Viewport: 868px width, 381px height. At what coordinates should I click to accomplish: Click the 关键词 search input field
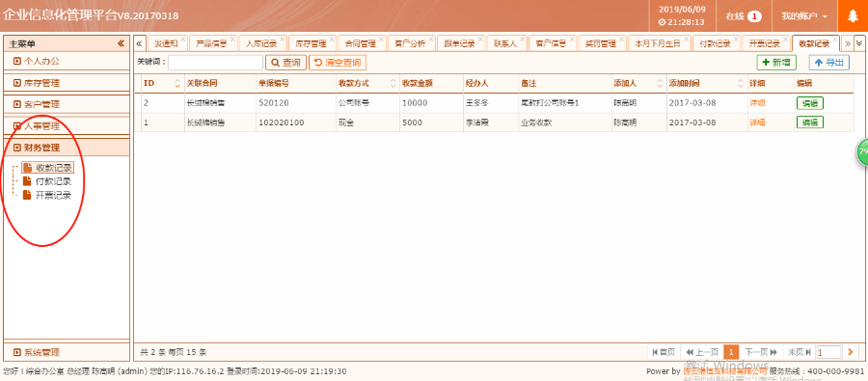(x=216, y=63)
